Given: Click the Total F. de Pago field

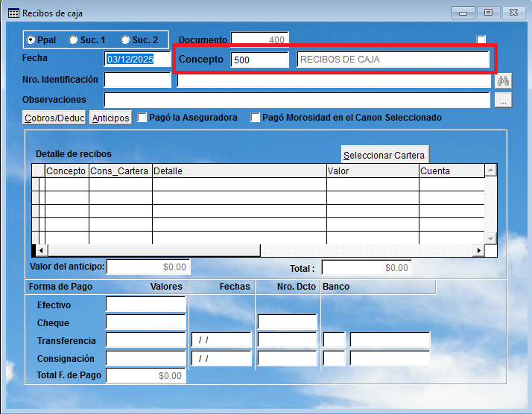Looking at the screenshot, I should point(146,375).
